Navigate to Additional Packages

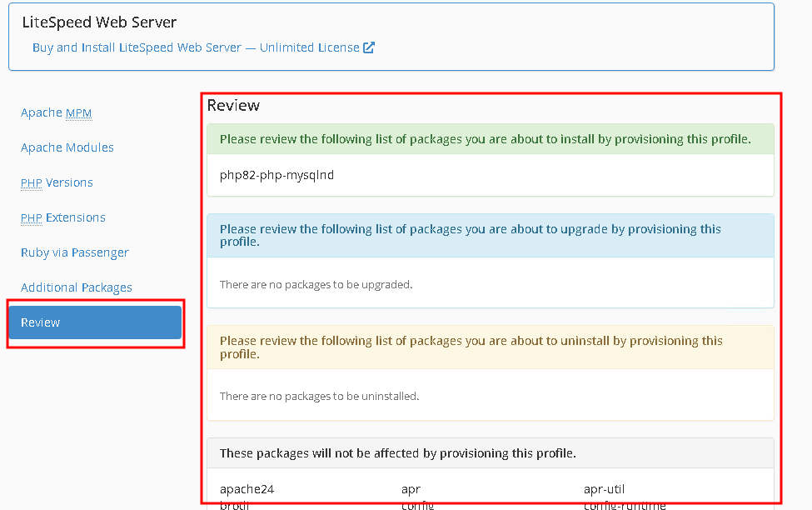[x=77, y=287]
